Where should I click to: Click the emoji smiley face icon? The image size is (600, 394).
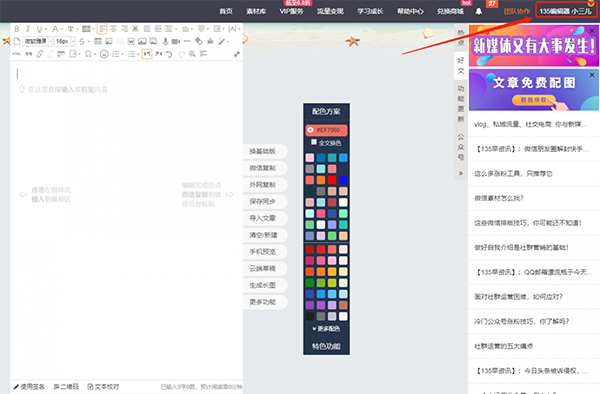pos(104,54)
